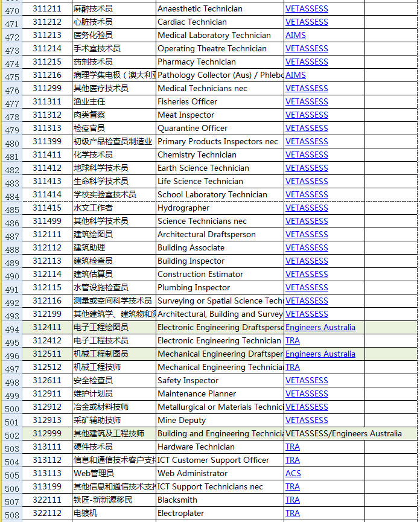Select cell 'Quarantine Officer'

(x=220, y=128)
